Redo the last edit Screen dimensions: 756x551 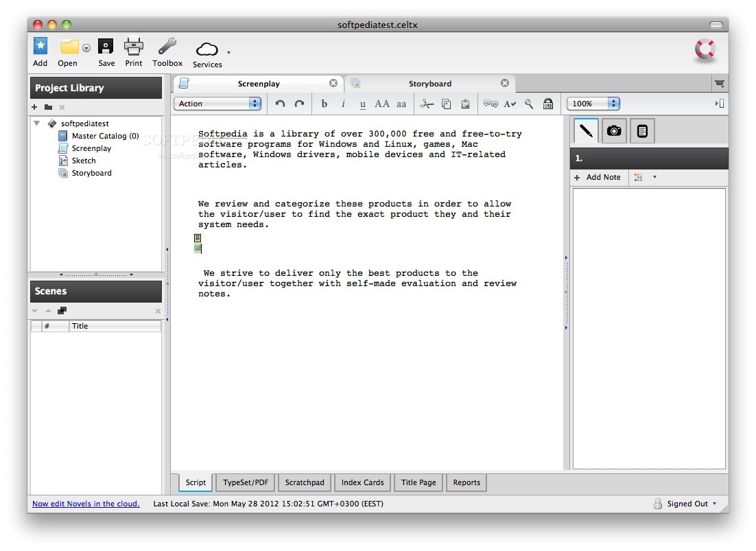tap(299, 104)
